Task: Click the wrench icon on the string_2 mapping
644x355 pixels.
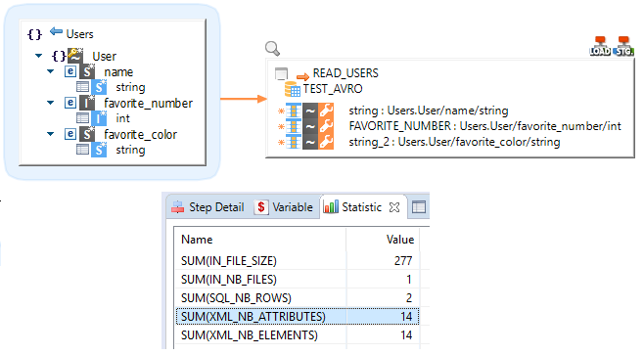Action: pyautogui.click(x=326, y=142)
